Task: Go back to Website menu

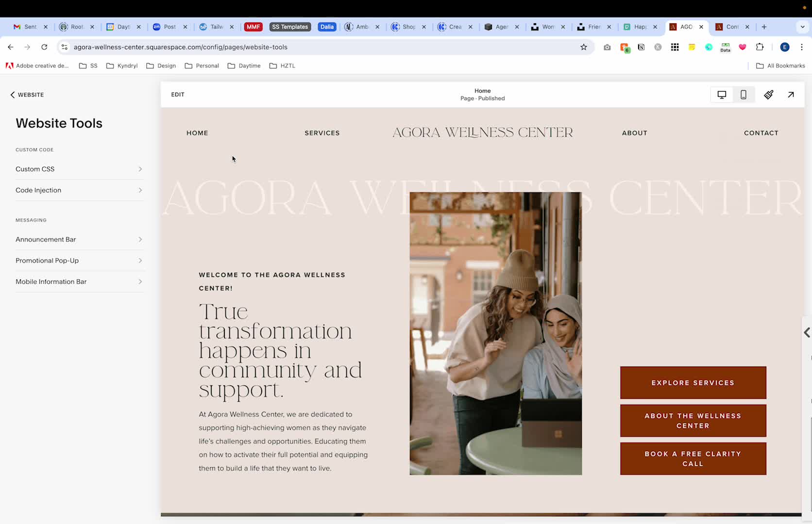Action: point(27,95)
